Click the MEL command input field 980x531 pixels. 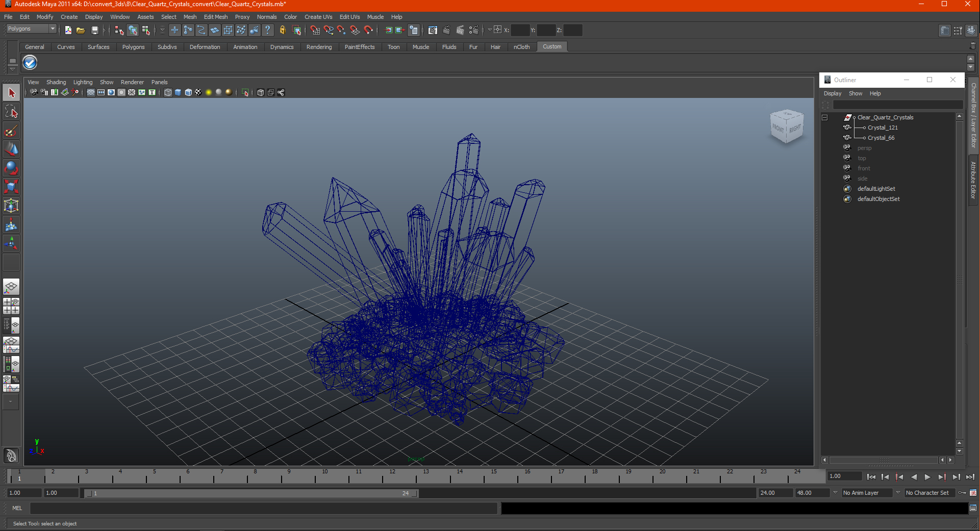(264, 508)
